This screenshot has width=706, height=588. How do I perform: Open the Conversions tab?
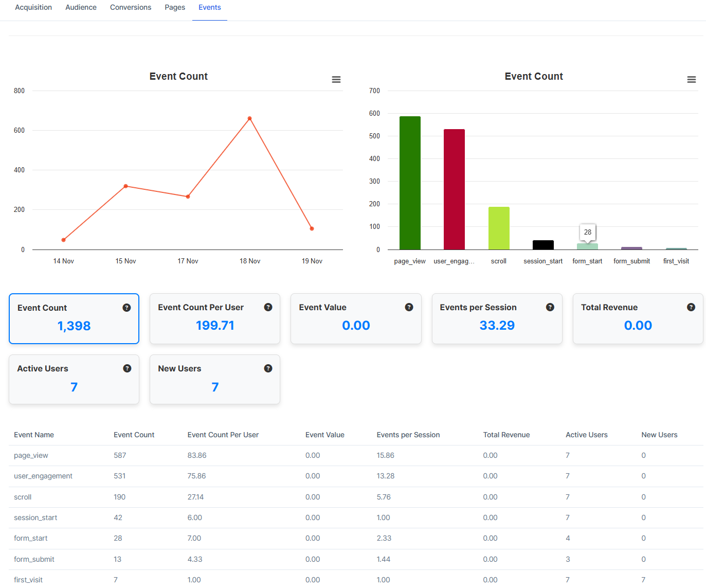131,8
